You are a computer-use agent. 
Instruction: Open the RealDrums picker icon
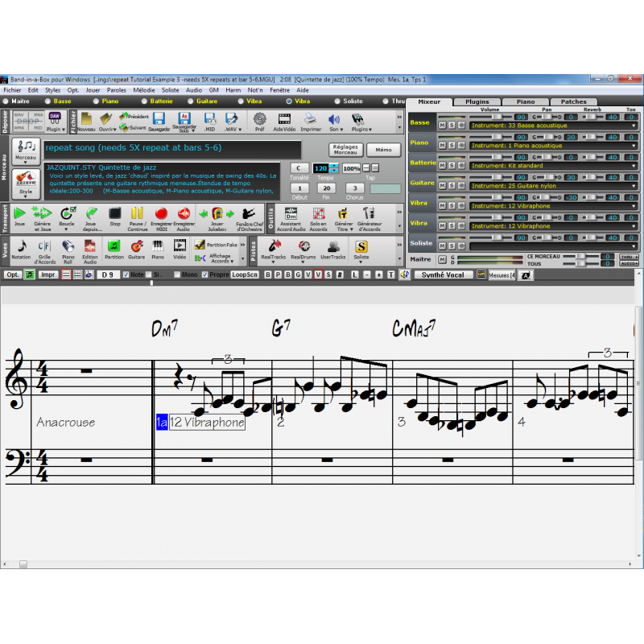[x=304, y=246]
